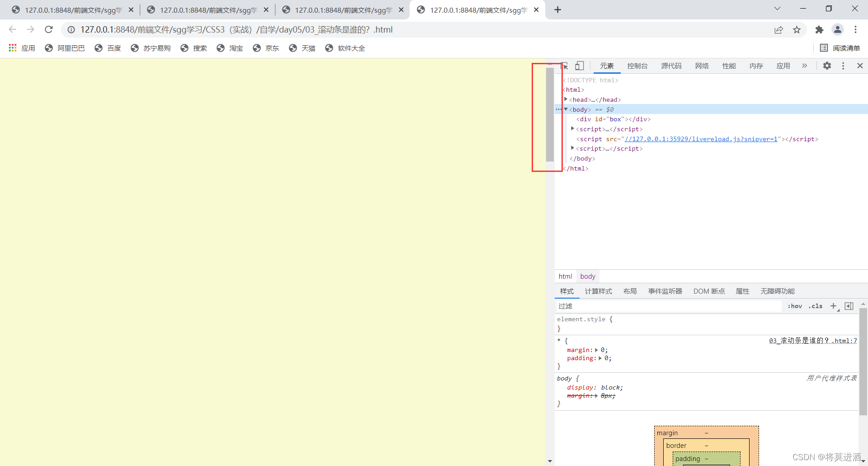Viewport: 868px width, 466px height.
Task: Click the browser forward arrow
Action: click(30, 29)
